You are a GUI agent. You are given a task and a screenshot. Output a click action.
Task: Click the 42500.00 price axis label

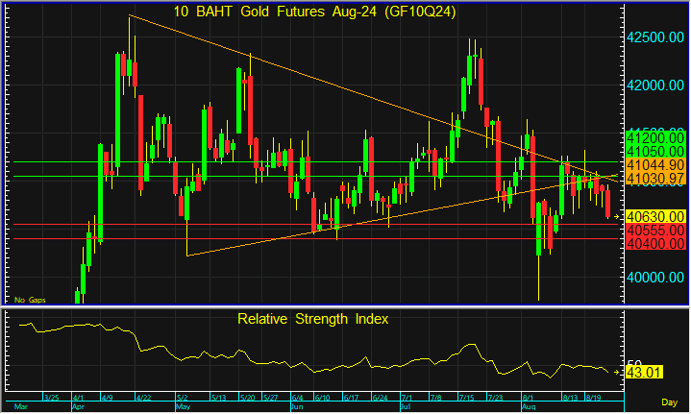coord(654,37)
